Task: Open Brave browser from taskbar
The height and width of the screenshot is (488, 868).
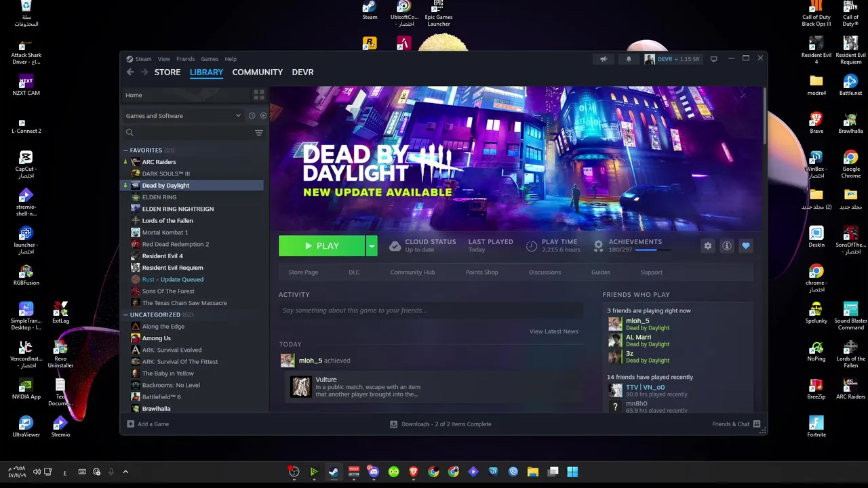Action: 414,472
